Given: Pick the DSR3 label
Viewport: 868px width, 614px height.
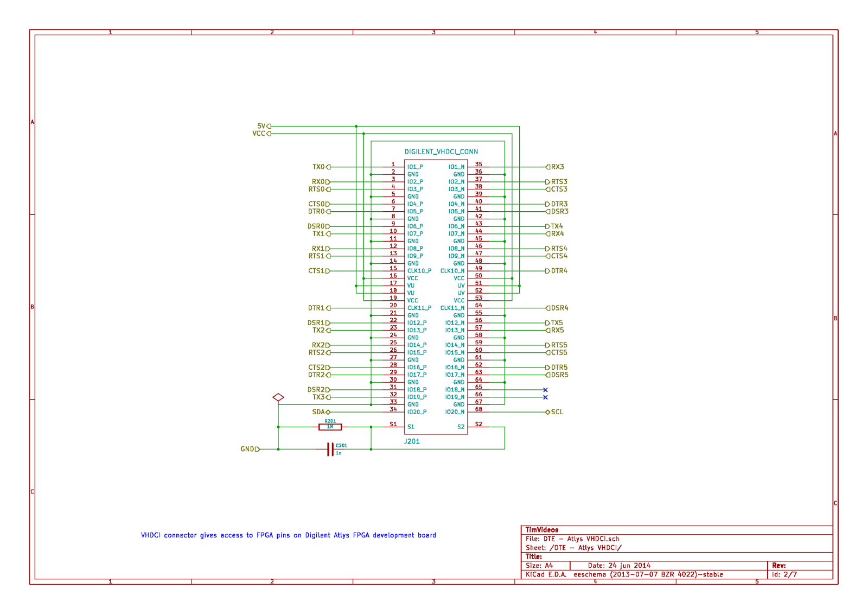Looking at the screenshot, I should pos(557,211).
